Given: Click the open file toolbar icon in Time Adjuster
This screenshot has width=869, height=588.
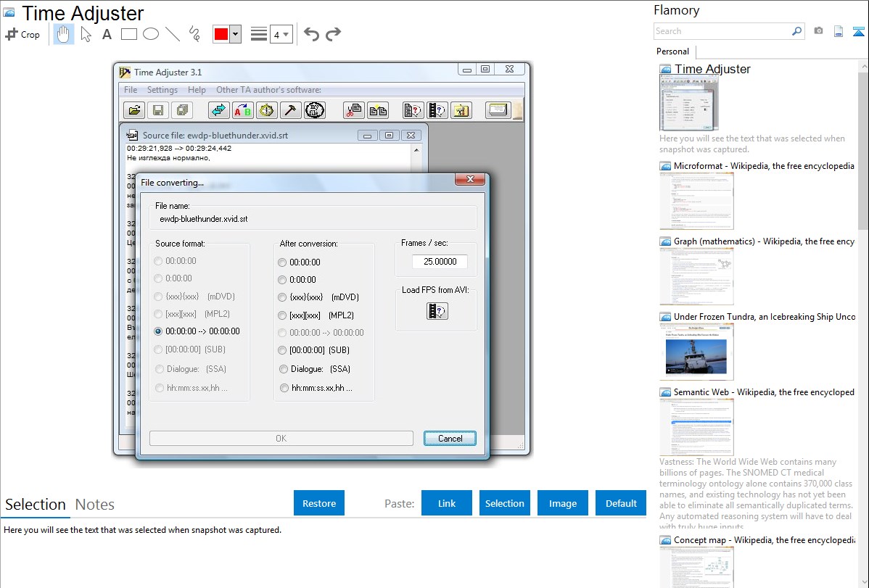Looking at the screenshot, I should coord(134,110).
